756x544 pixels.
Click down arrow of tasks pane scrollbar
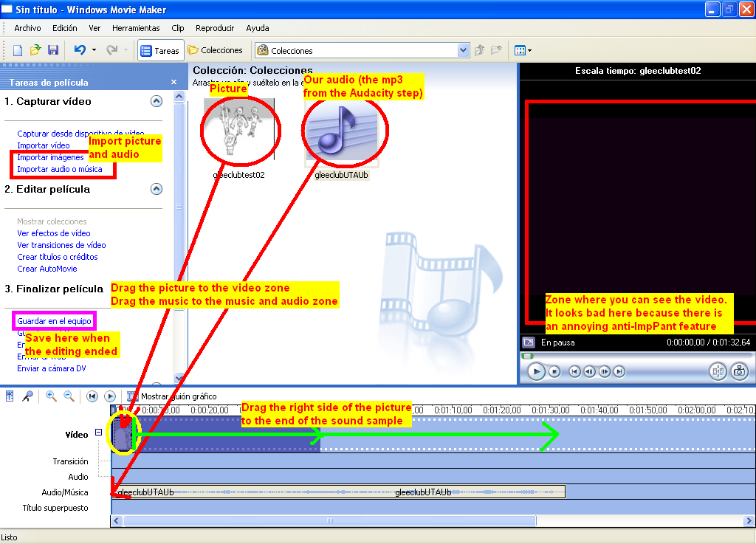[x=179, y=378]
